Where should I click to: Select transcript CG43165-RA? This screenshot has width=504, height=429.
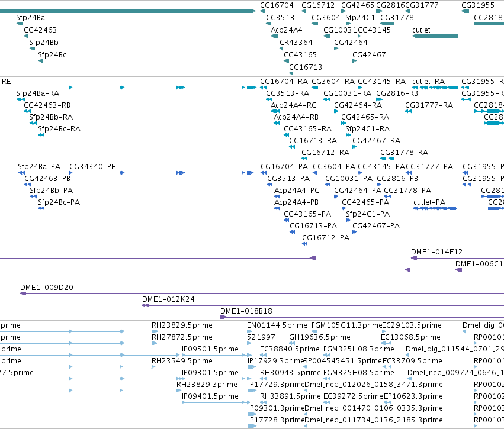pos(307,129)
